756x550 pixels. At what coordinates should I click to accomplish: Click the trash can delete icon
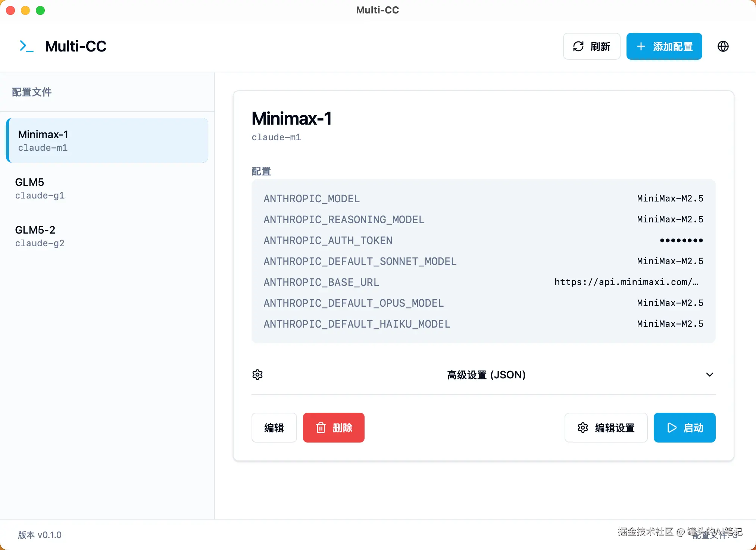[x=321, y=428]
